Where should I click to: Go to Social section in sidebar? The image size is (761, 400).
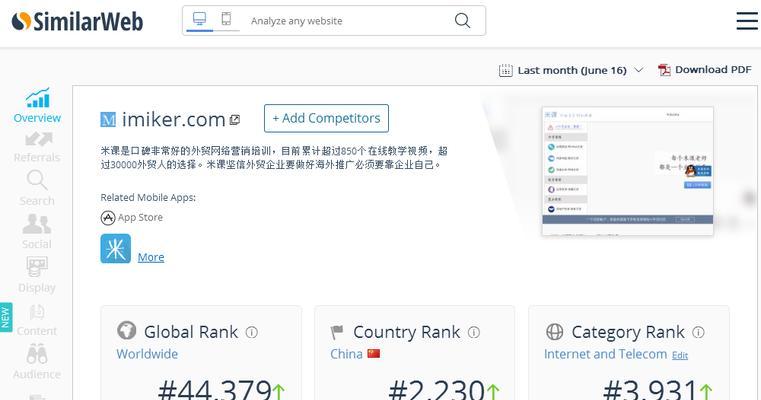coord(36,231)
